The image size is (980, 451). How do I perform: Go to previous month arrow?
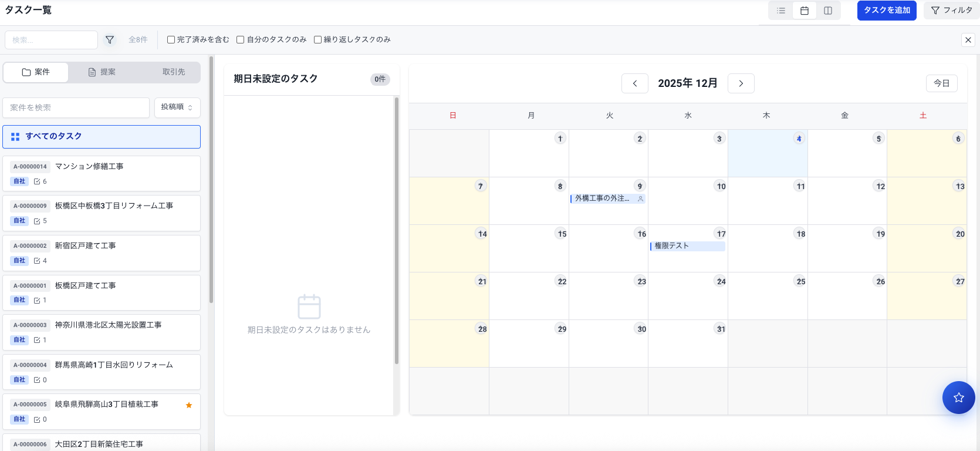[x=635, y=83]
